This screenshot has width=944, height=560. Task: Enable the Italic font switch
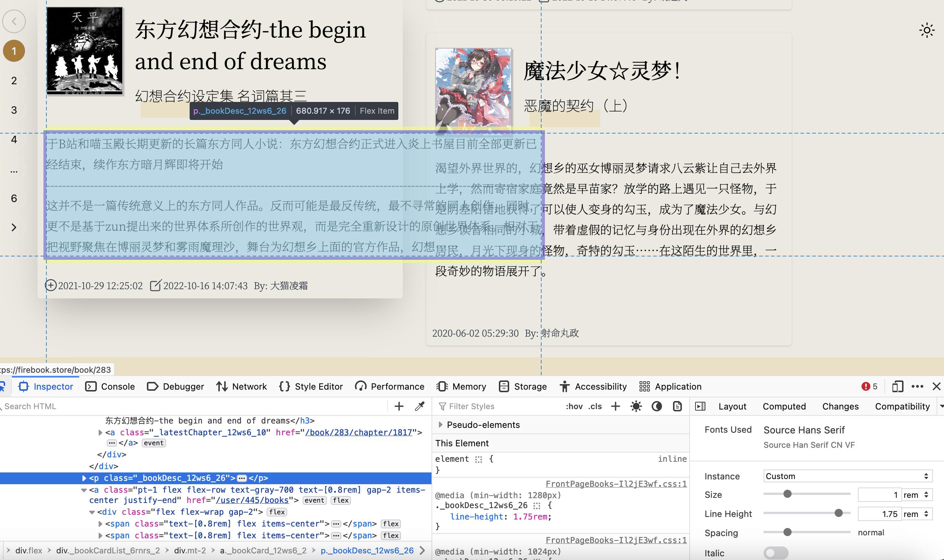(776, 553)
